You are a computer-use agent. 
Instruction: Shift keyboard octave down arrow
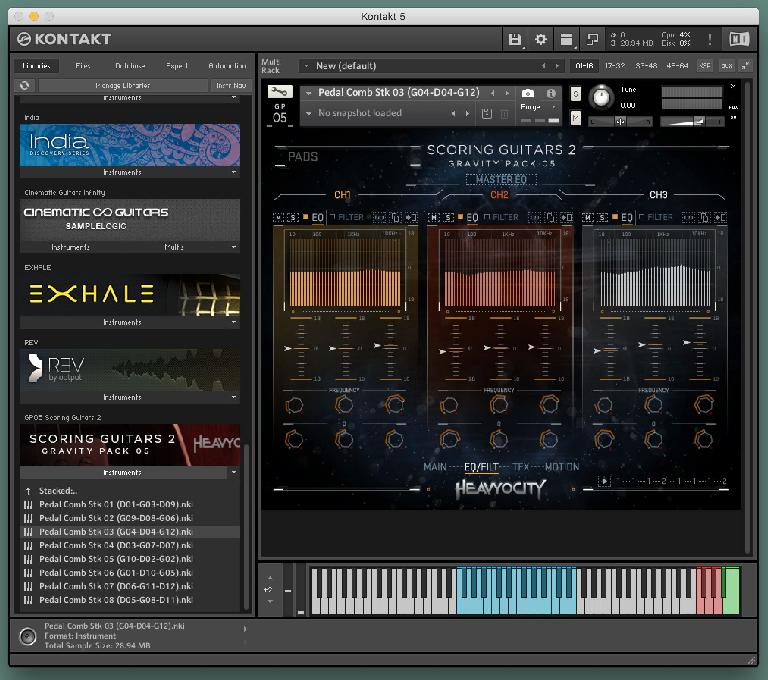point(270,602)
